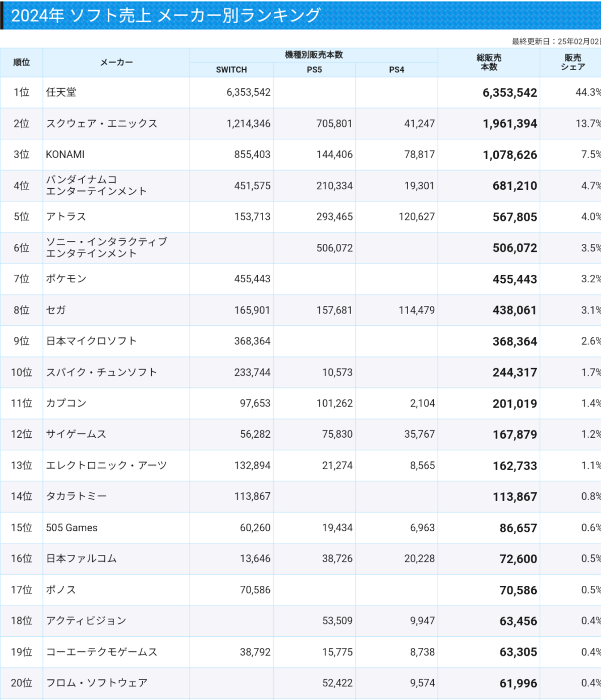The width and height of the screenshot is (601, 700).
Task: Click カプコン's total sales 201,019
Action: [x=514, y=404]
